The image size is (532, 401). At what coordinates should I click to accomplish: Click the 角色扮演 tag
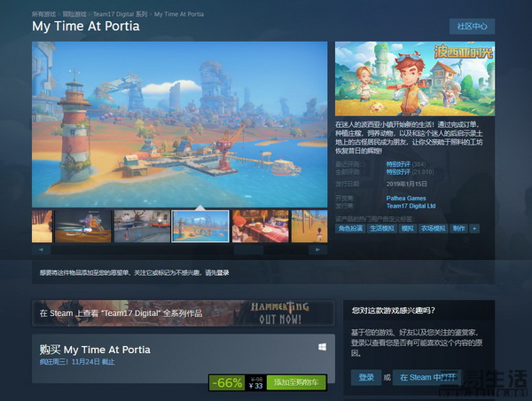click(x=350, y=229)
